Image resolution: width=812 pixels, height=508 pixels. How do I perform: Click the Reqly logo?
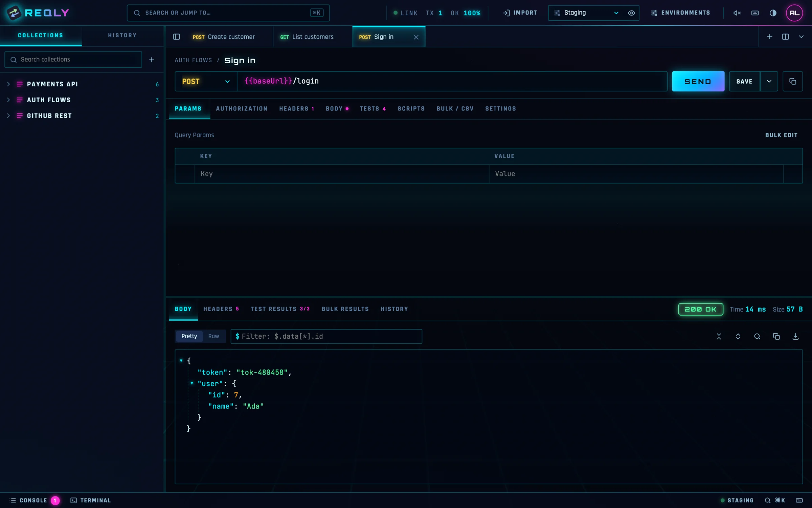[x=38, y=13]
